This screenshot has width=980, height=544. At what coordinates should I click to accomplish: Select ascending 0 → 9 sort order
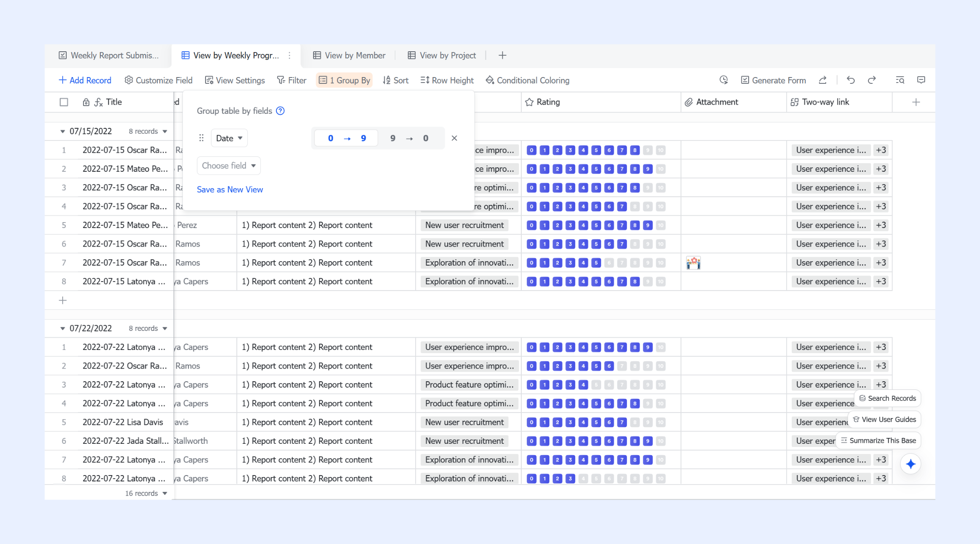pos(347,138)
